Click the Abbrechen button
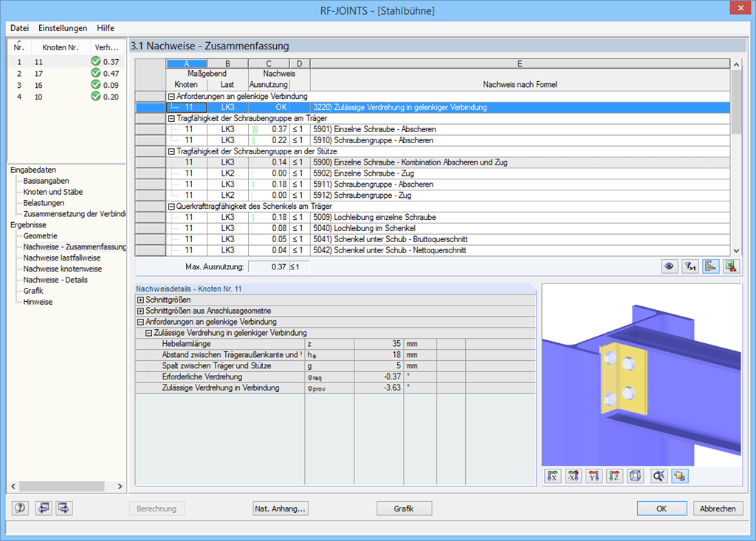The width and height of the screenshot is (756, 541). [x=718, y=509]
